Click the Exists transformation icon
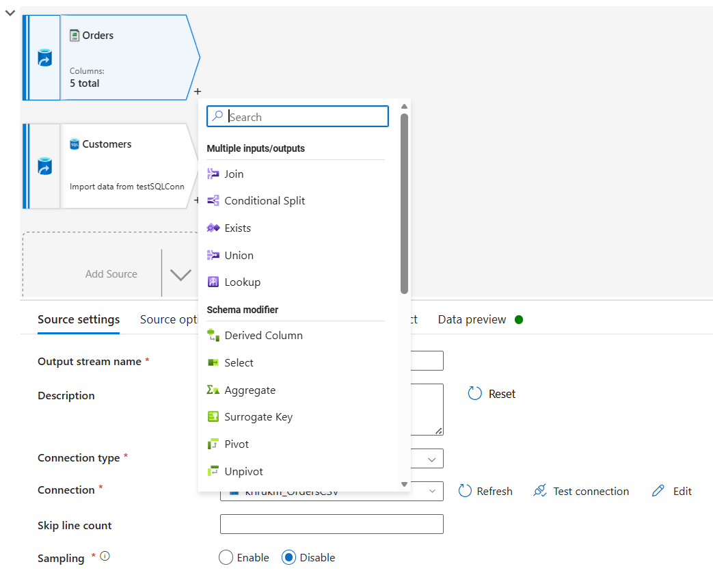This screenshot has height=588, width=713. coord(213,228)
